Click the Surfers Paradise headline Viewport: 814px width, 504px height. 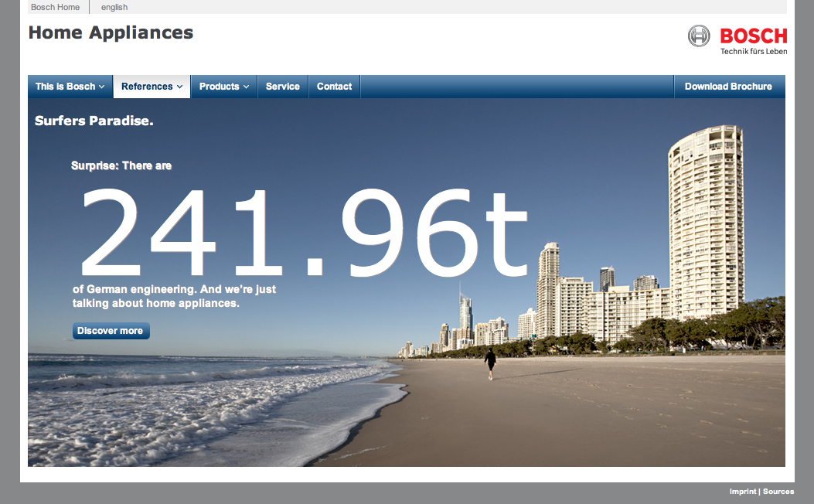coord(94,121)
